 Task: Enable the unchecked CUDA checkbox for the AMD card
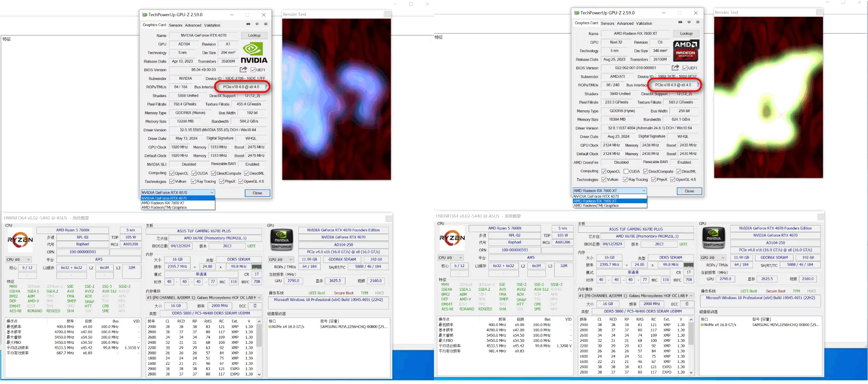pos(626,171)
